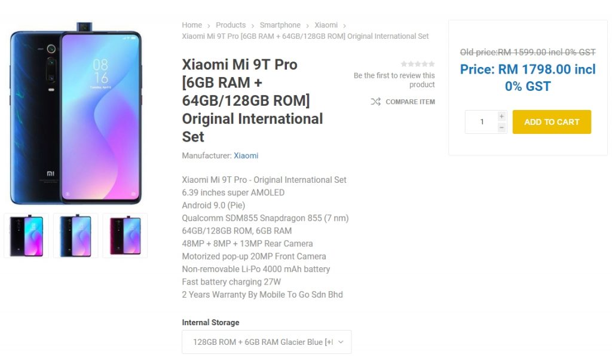Click the chevron after Home in breadcrumb

click(x=209, y=26)
